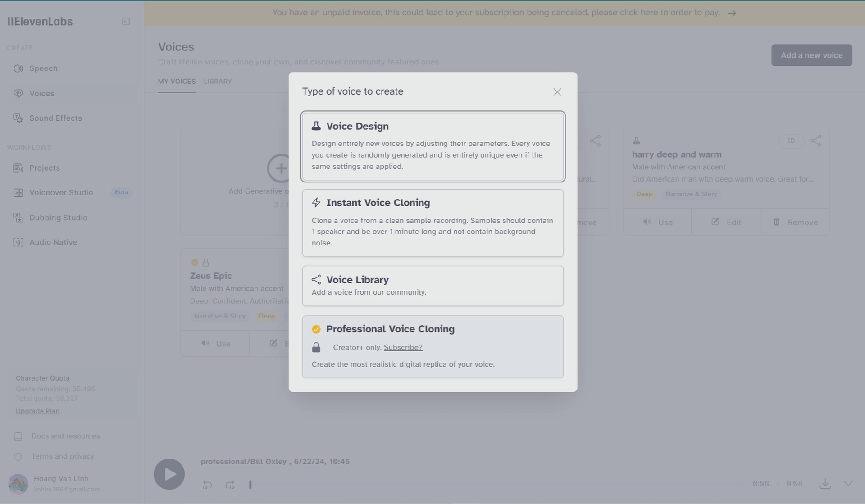Open Speech from the sidebar
The image size is (865, 504).
click(x=72, y=68)
